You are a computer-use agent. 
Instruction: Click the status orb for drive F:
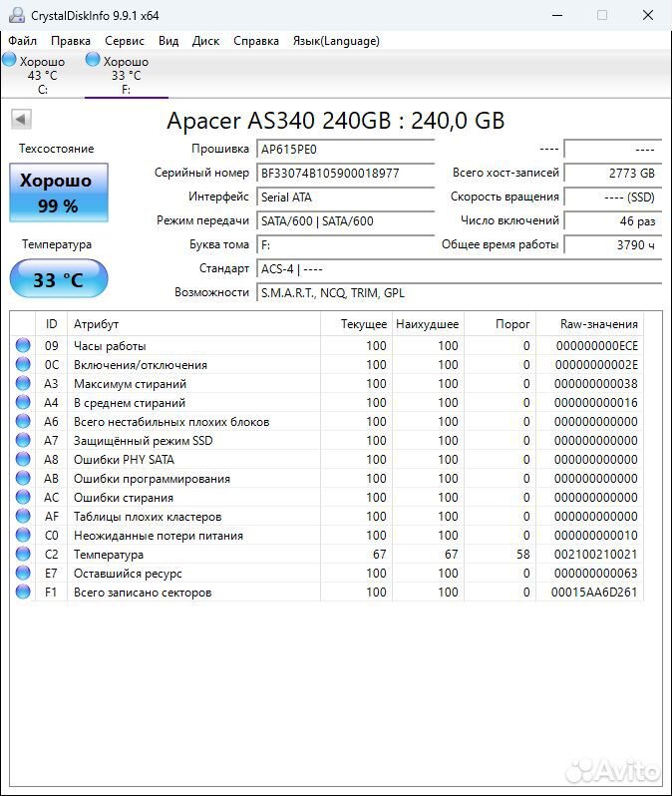[93, 60]
